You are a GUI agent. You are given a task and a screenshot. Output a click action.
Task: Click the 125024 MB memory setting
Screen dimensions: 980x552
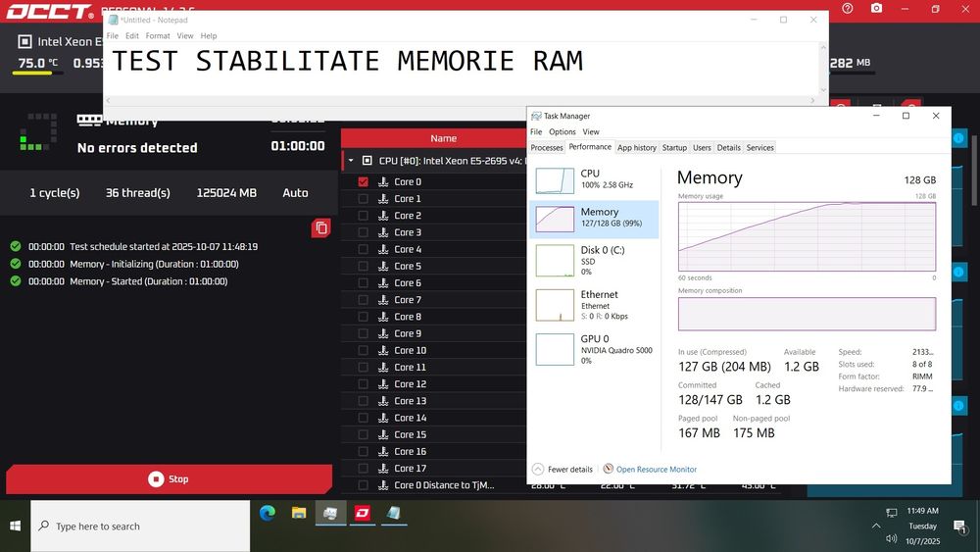click(226, 193)
